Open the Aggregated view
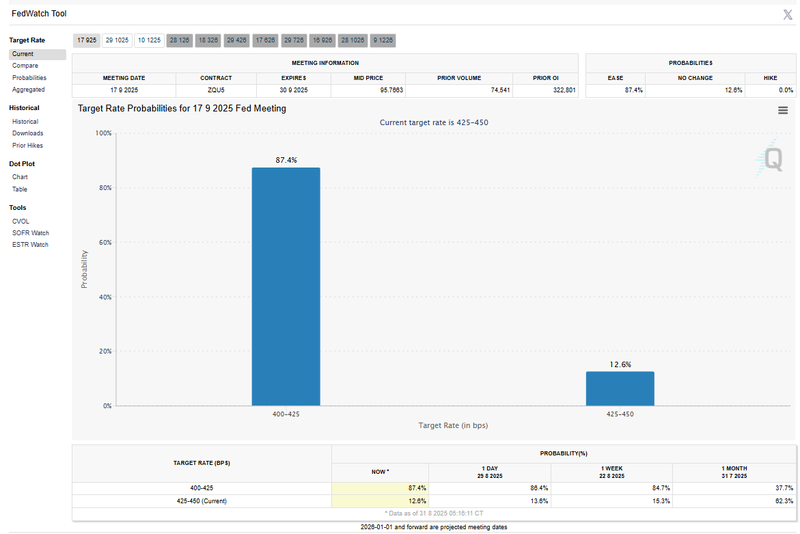 pyautogui.click(x=28, y=90)
